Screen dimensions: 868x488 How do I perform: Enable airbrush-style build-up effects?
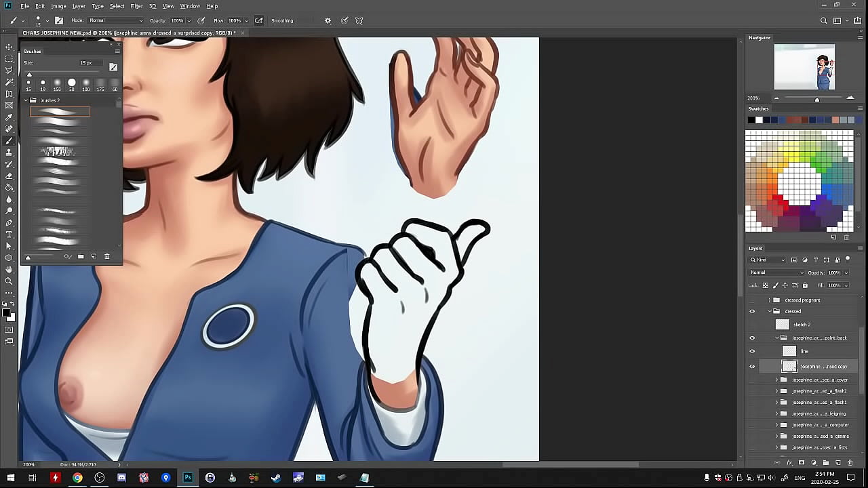[x=258, y=20]
